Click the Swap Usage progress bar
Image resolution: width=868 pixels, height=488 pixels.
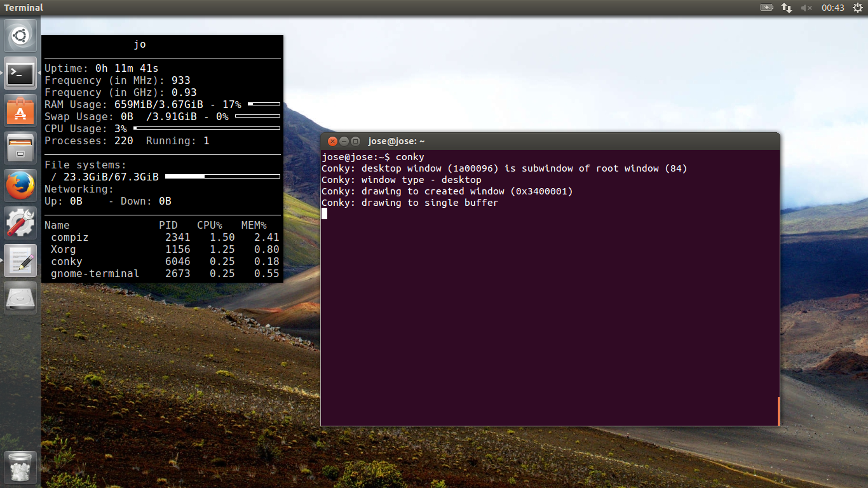coord(257,116)
